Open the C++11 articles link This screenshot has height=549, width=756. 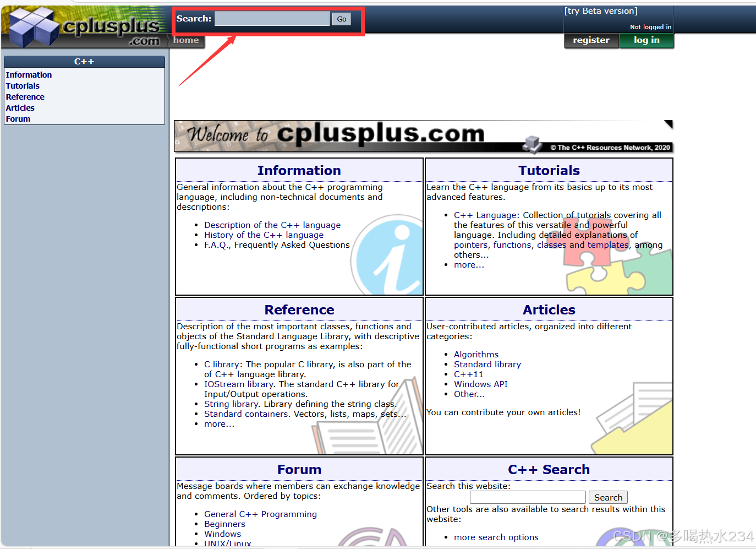[x=469, y=374]
